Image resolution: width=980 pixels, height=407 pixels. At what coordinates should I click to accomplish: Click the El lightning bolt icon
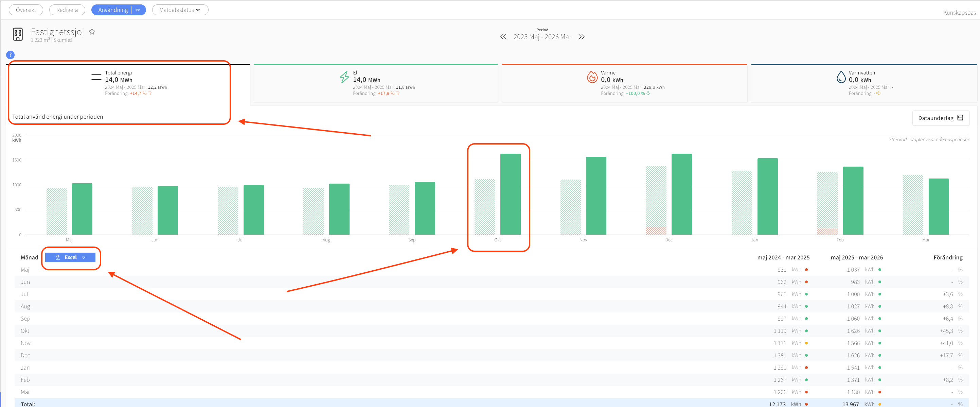(x=344, y=77)
